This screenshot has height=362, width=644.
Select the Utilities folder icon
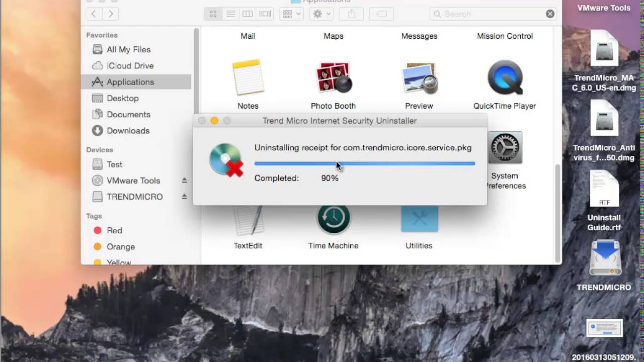[419, 219]
